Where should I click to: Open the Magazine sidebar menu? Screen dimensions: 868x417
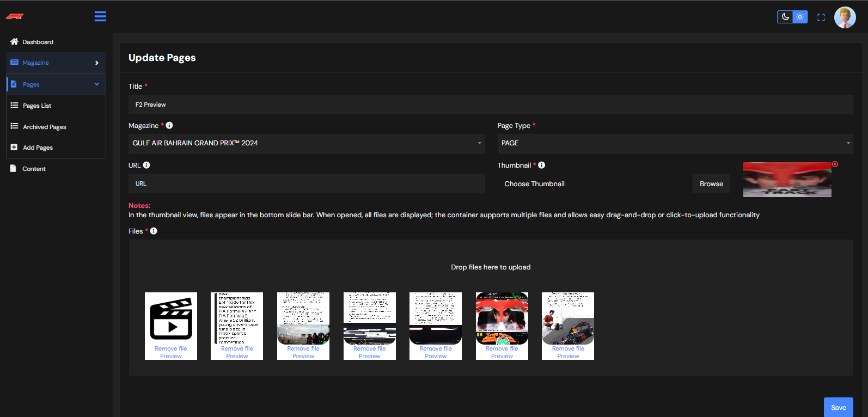(x=56, y=63)
